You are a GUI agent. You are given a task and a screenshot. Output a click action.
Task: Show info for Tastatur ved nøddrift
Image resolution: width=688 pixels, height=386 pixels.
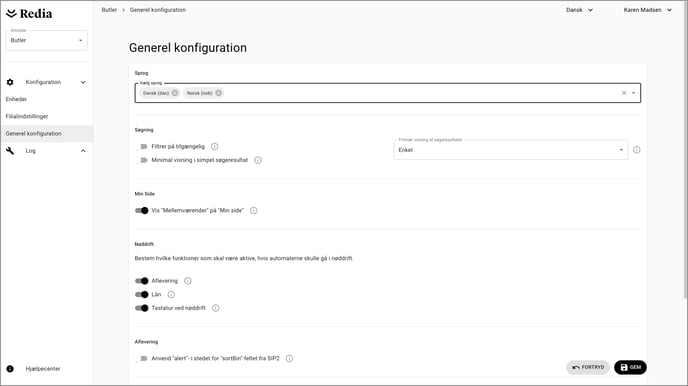coord(215,308)
